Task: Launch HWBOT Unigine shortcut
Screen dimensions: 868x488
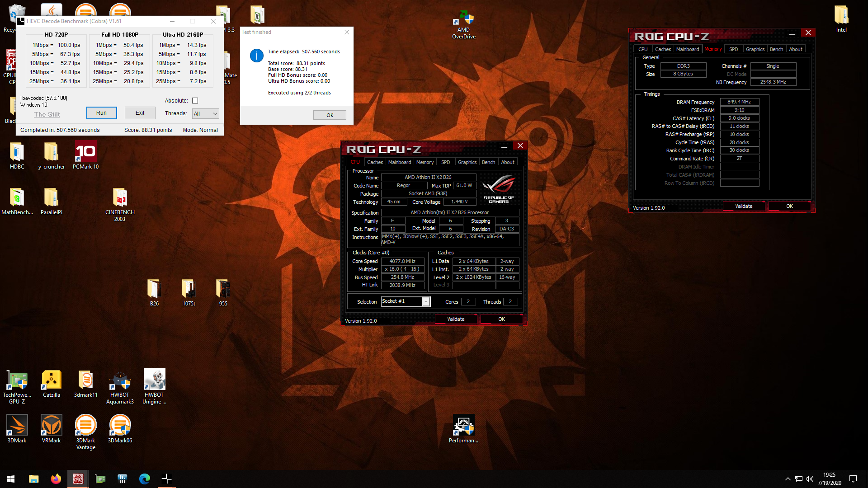Action: click(154, 387)
